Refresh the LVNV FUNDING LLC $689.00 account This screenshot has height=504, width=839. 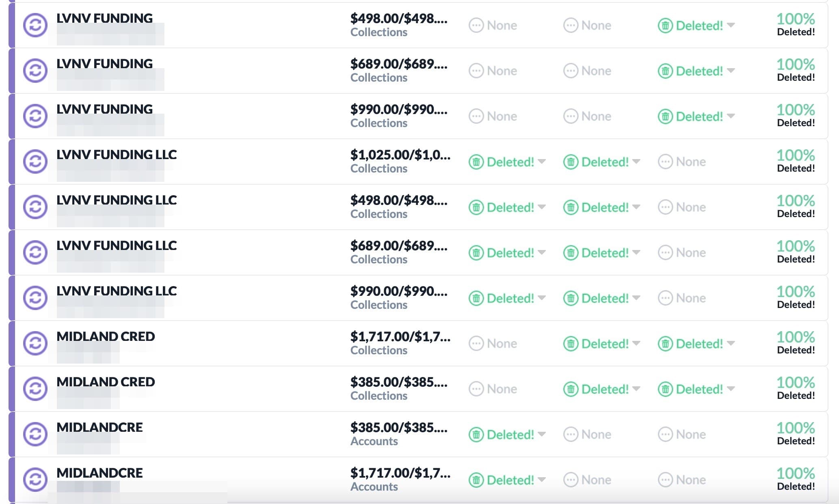pos(35,252)
